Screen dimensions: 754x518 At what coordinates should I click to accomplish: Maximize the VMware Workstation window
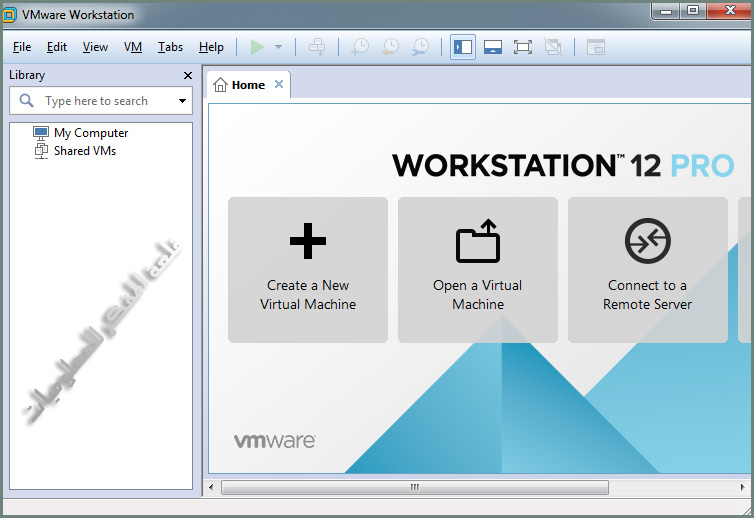(693, 11)
